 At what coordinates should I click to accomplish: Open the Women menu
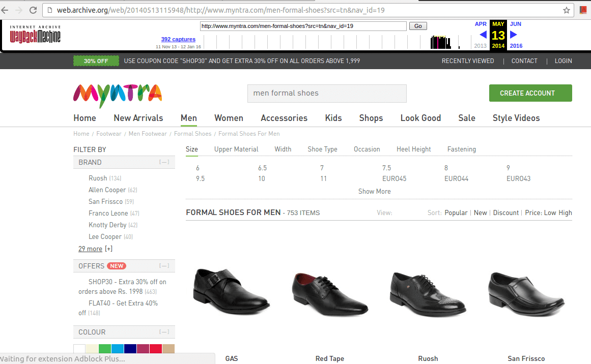(x=229, y=118)
